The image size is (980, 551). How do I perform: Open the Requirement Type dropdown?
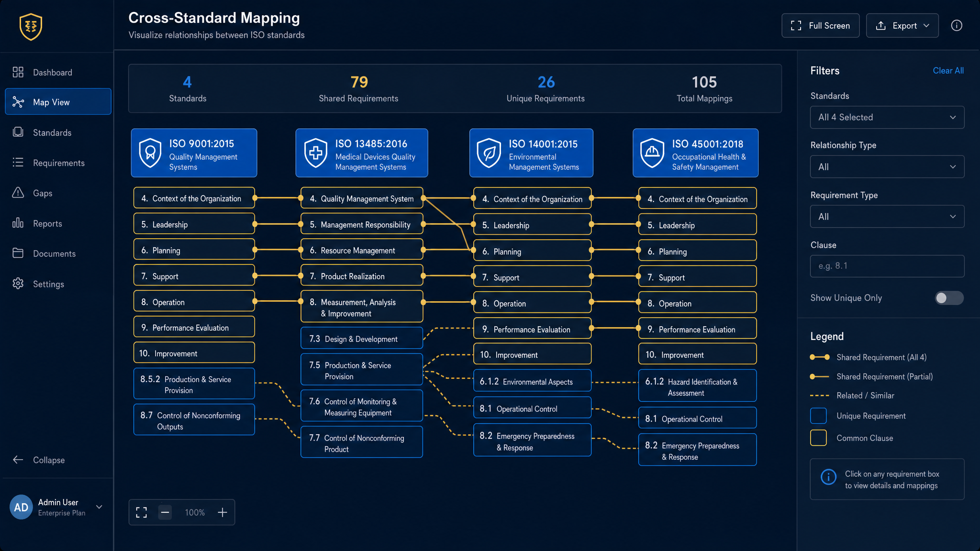(887, 217)
